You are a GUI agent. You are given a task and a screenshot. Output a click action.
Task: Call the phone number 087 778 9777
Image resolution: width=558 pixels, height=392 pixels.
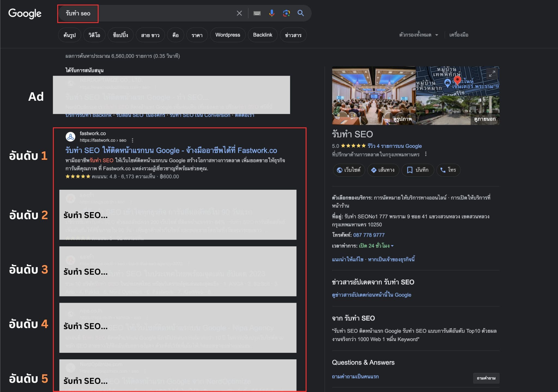[x=369, y=235]
